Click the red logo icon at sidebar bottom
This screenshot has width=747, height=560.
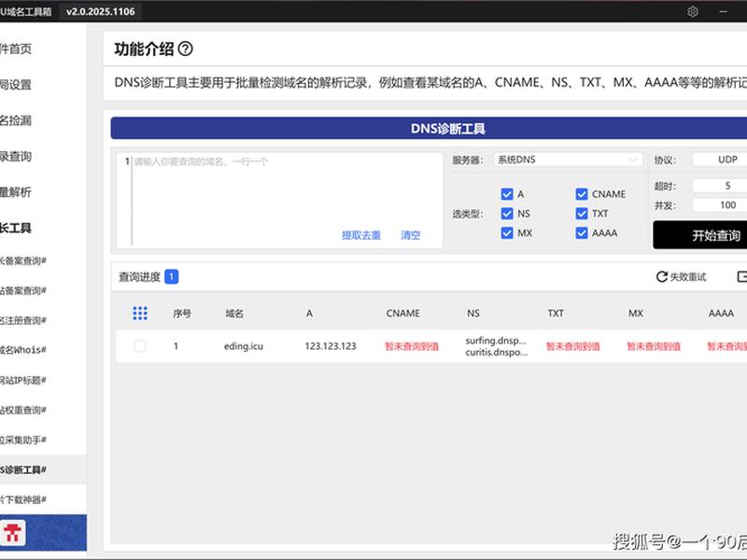pos(12,533)
